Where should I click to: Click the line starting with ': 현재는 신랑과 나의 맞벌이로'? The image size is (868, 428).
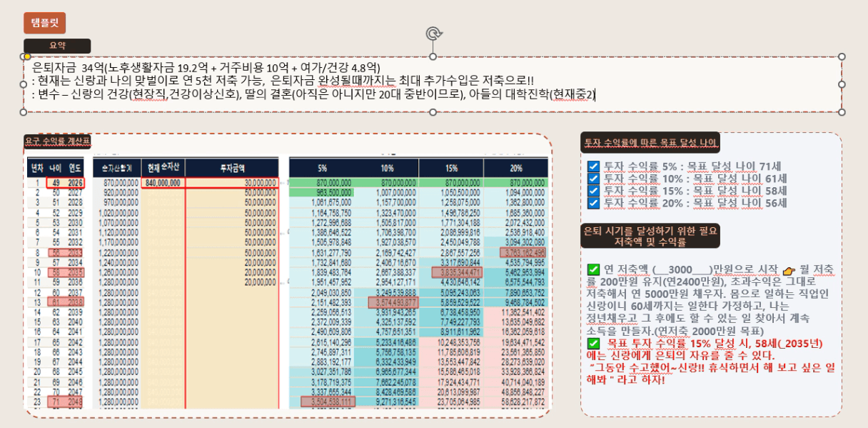click(x=283, y=81)
